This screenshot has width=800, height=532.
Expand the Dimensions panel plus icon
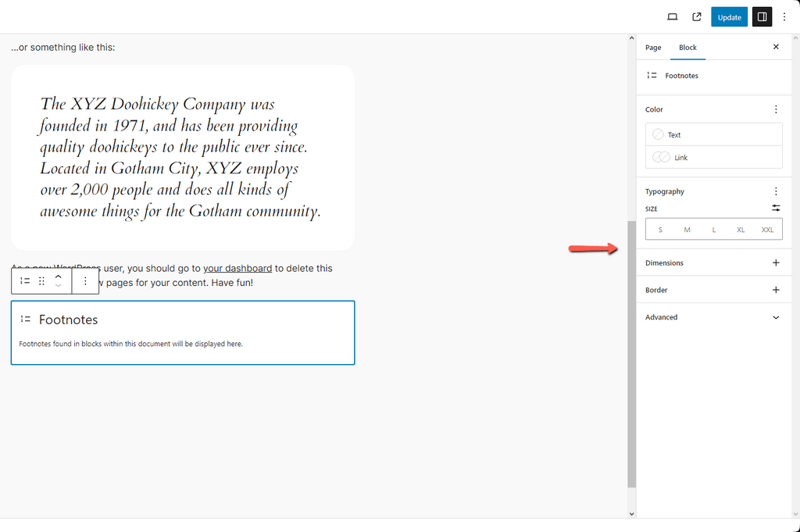tap(776, 263)
